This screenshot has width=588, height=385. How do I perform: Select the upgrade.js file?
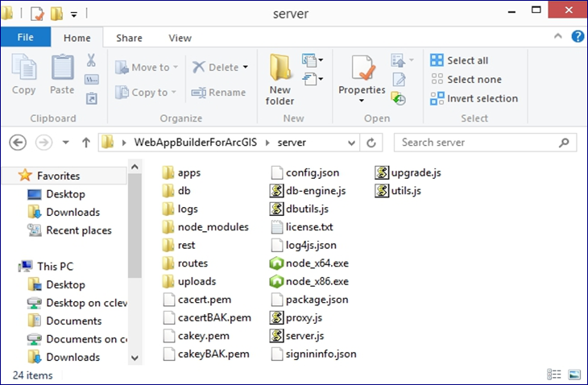[408, 173]
